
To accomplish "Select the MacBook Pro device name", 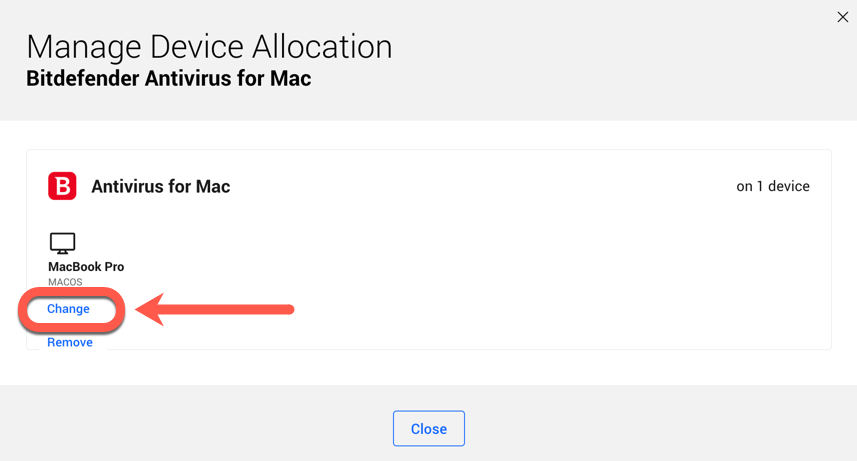I will (x=86, y=267).
